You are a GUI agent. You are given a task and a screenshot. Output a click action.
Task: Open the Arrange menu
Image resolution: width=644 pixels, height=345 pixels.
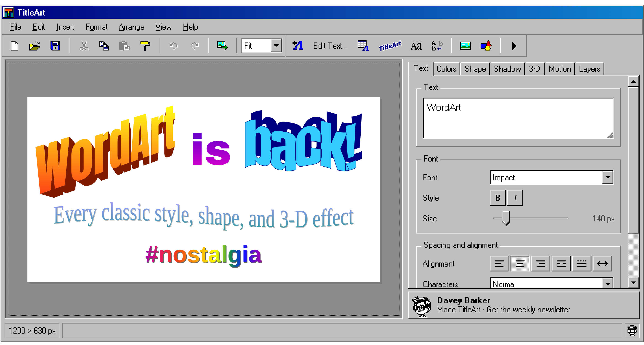click(131, 27)
